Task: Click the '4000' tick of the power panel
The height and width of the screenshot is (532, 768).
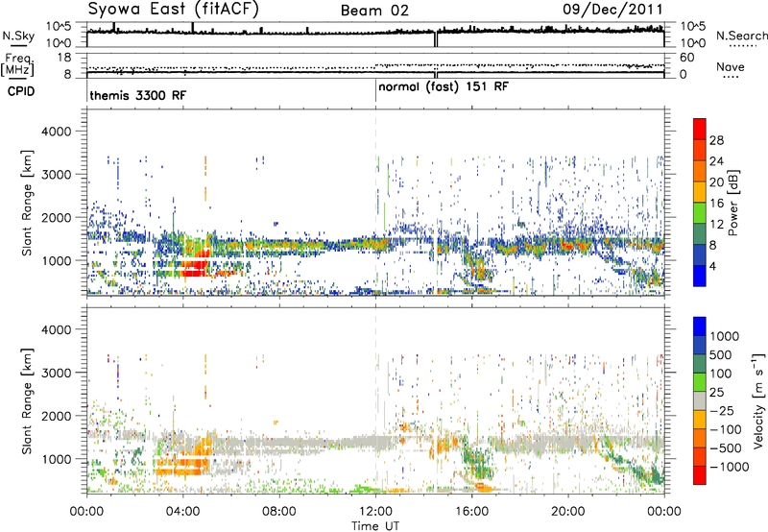Action: point(56,132)
